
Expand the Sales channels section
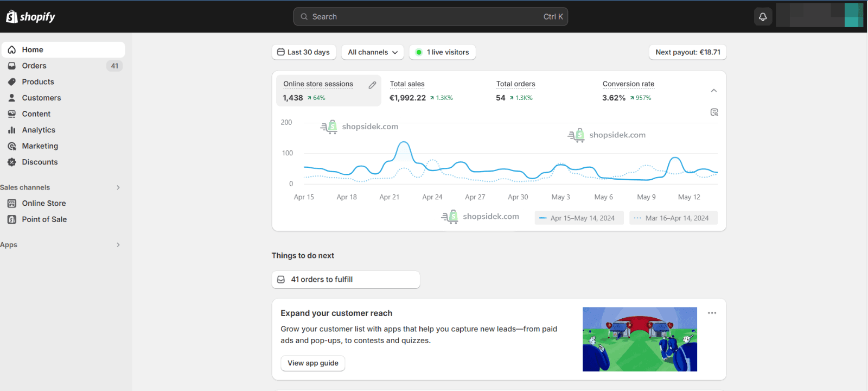point(118,187)
